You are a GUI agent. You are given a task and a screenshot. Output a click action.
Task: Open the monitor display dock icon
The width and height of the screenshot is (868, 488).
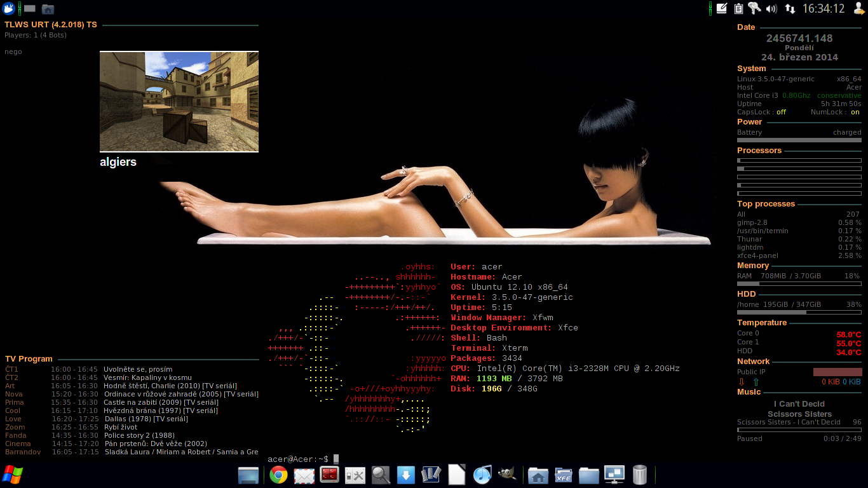coord(614,475)
